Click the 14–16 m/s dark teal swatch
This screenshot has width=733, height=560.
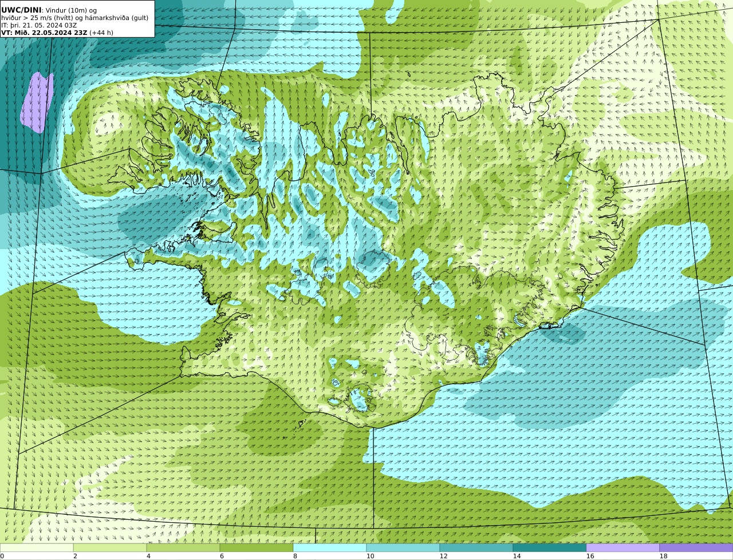[550, 547]
